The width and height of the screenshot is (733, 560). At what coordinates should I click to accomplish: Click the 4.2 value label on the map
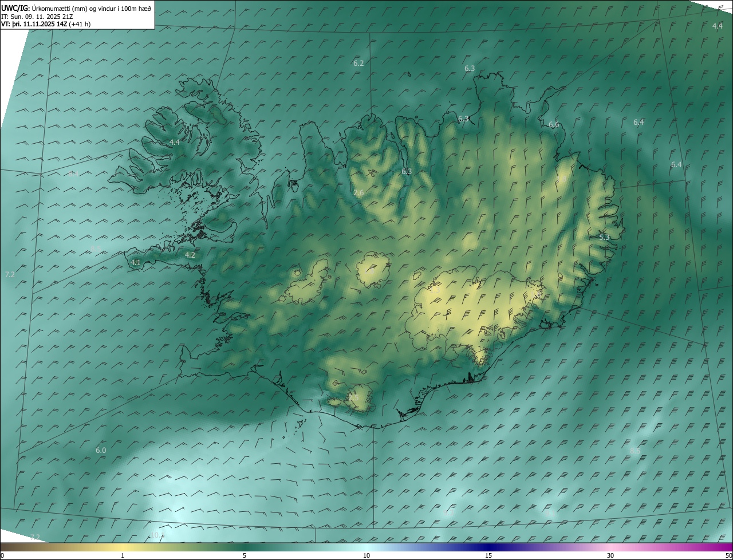[x=190, y=255]
